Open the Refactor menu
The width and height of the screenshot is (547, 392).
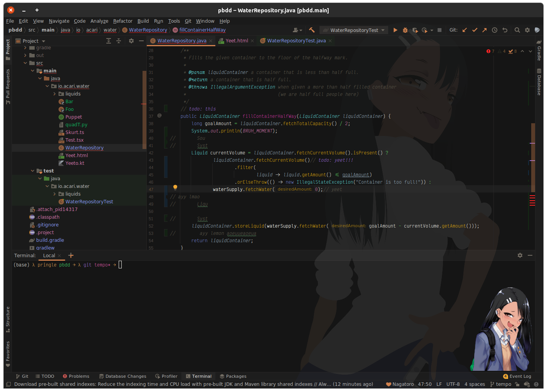pos(122,21)
